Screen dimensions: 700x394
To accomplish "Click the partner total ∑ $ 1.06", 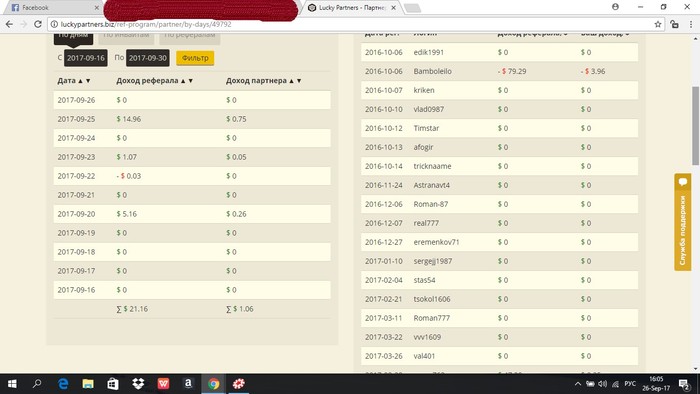I will coord(240,309).
